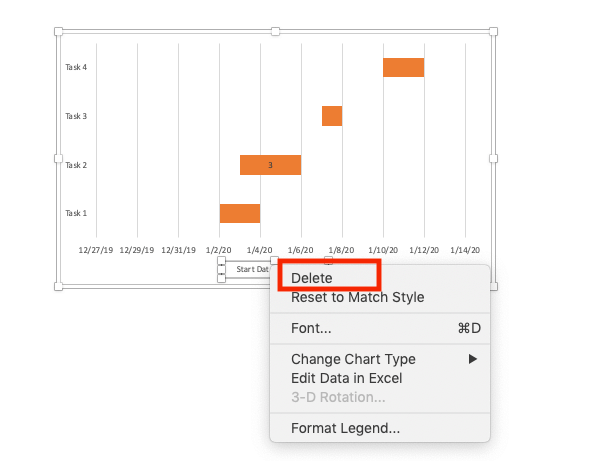
Task: Click the 1/10/20 date axis label
Action: (x=383, y=250)
